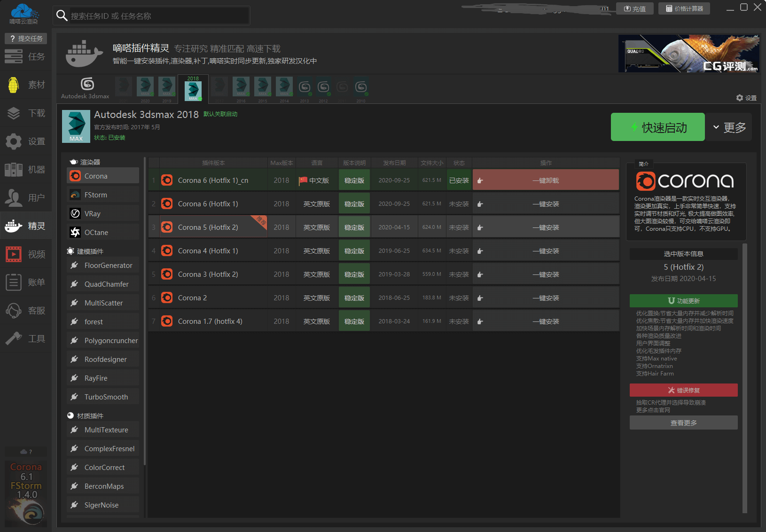Select the VRay renderer in the list
Screen dimensions: 766x532
pyautogui.click(x=103, y=213)
